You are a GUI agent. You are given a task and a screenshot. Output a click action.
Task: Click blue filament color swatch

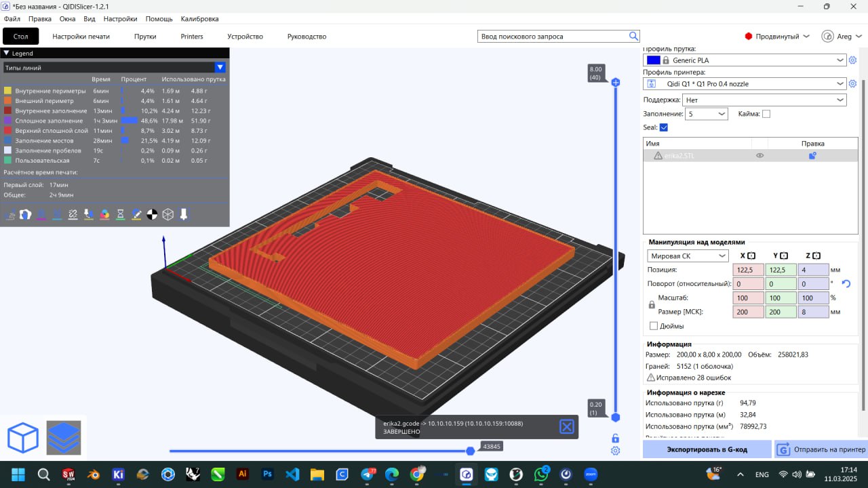click(653, 60)
